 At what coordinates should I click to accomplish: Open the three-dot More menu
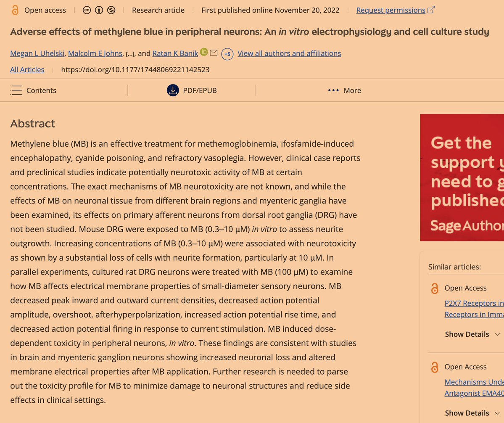344,90
